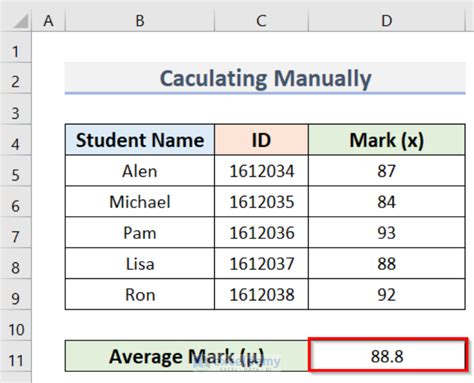Click the Select All corner triangle
Screen dimensions: 474x383
(x=20, y=22)
